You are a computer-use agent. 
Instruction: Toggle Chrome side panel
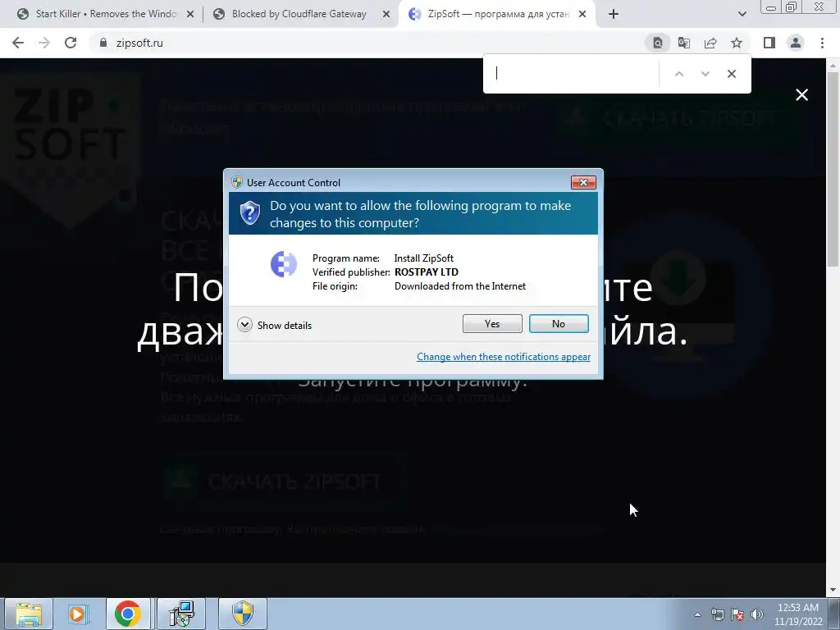tap(769, 43)
